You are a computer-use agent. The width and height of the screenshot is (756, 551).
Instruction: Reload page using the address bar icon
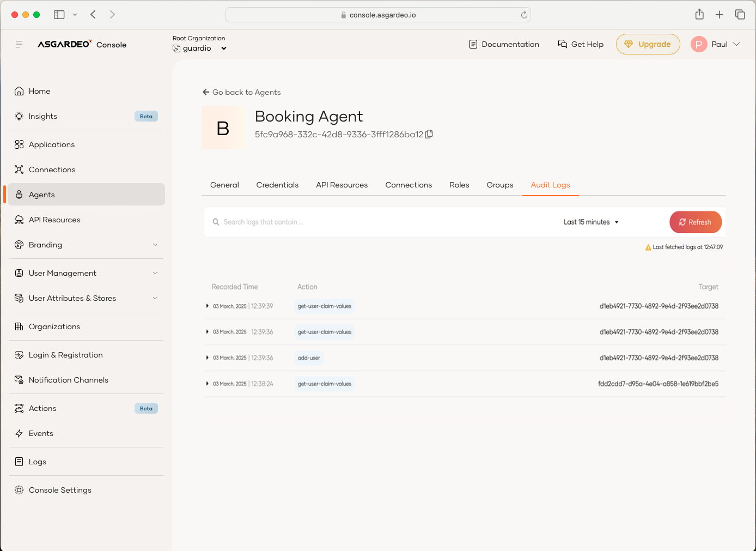[524, 15]
